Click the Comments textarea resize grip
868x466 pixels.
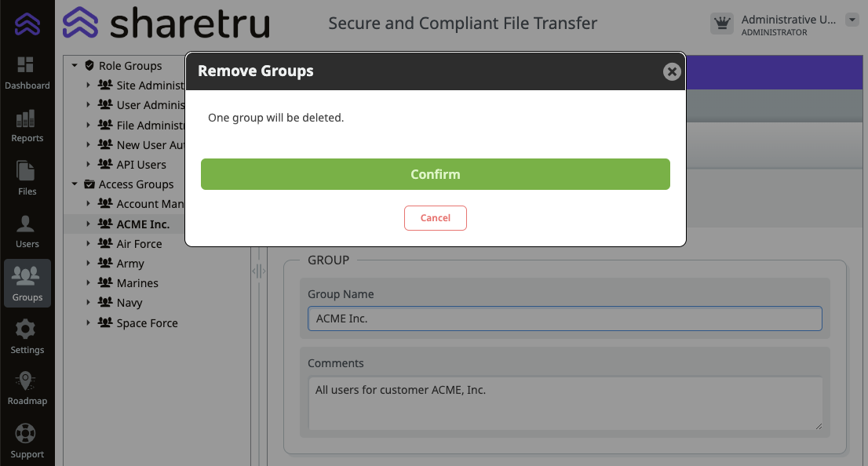[819, 426]
